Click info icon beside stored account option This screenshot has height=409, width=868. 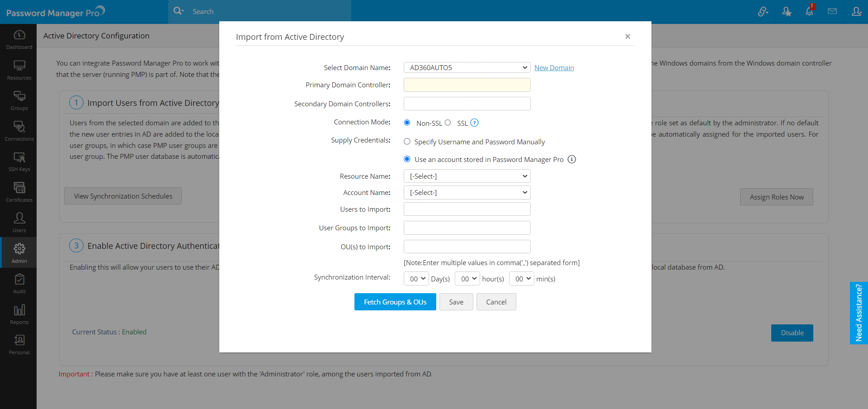[x=571, y=159]
